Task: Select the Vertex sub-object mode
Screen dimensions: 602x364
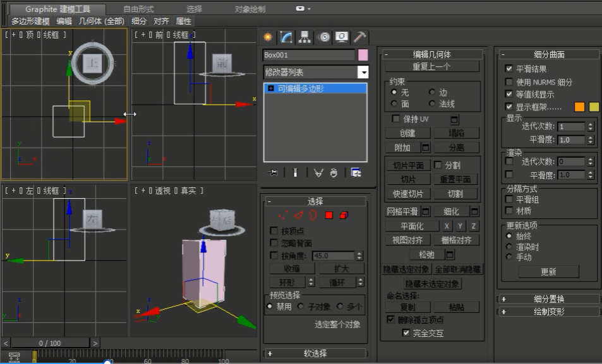Action: 284,214
